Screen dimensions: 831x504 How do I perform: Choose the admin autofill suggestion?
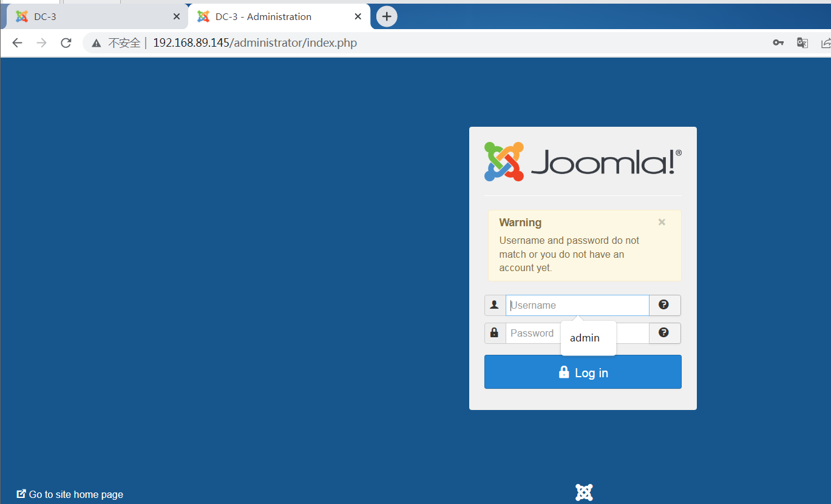[x=588, y=338]
